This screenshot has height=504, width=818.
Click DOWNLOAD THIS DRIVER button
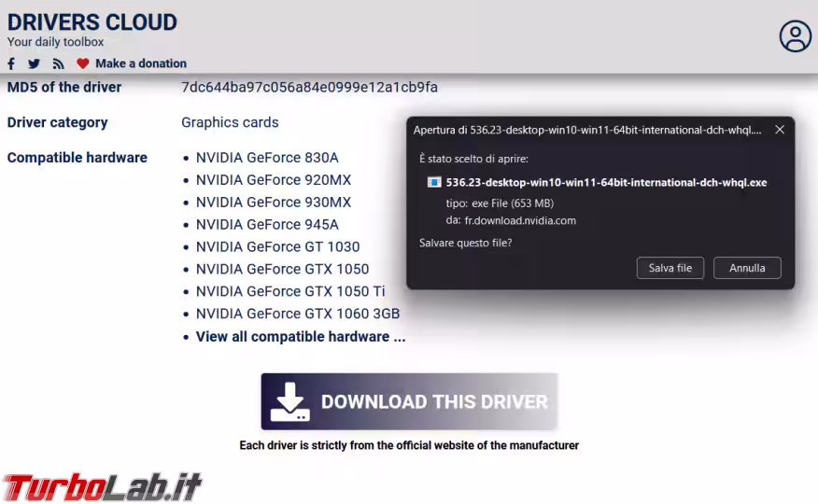point(410,402)
